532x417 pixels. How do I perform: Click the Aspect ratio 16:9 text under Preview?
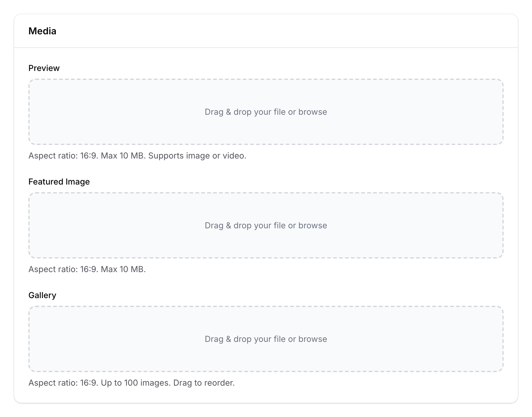pyautogui.click(x=63, y=156)
